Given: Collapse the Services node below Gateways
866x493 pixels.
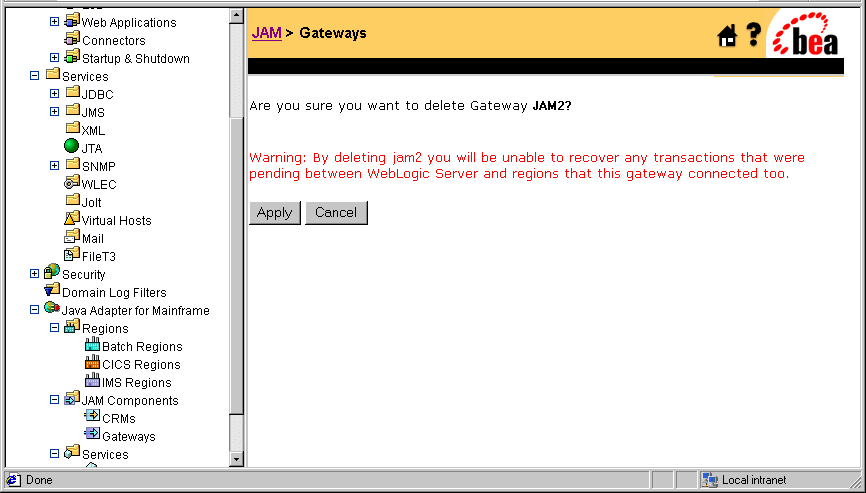Looking at the screenshot, I should tap(54, 454).
